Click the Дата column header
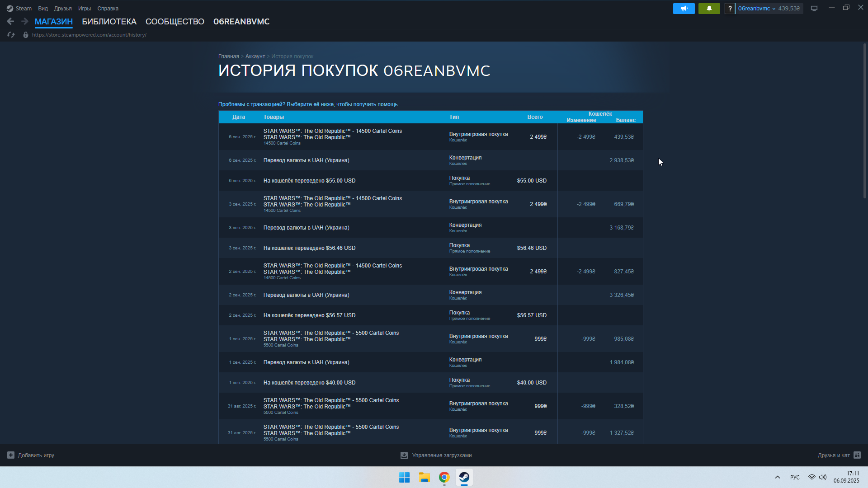The image size is (868, 488). [x=239, y=117]
